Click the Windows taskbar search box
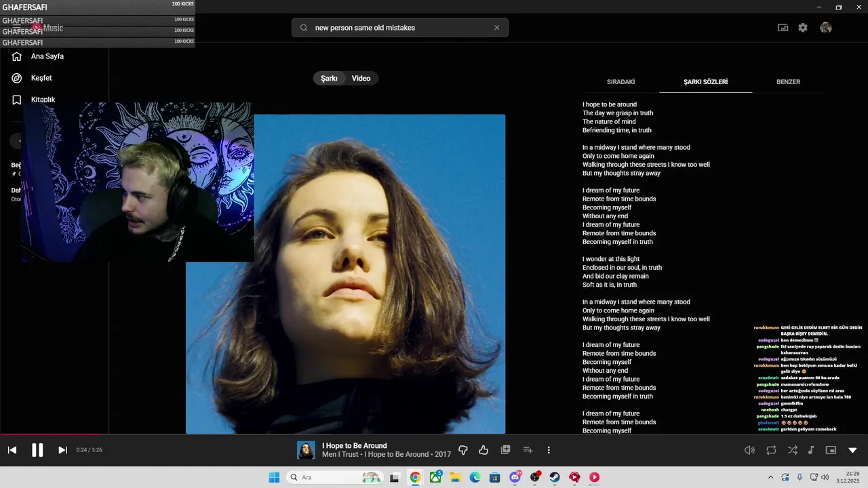 334,477
